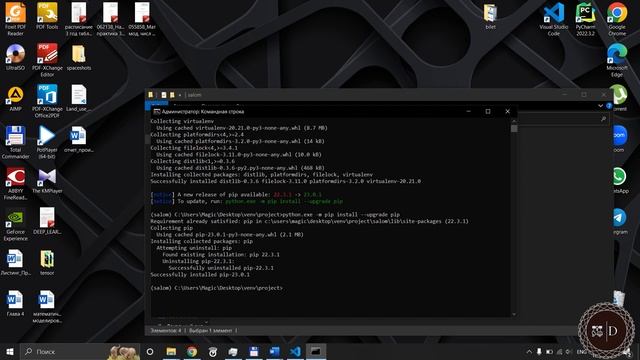Screen dimensions: 640x360
Task: Open Cortana circle on taskbar
Action: click(x=150, y=351)
